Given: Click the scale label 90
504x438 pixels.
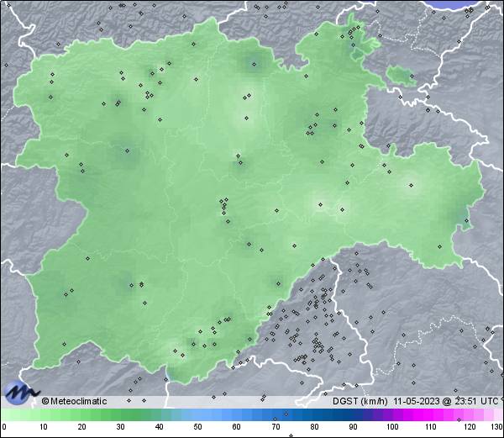Looking at the screenshot, I should click(353, 427).
